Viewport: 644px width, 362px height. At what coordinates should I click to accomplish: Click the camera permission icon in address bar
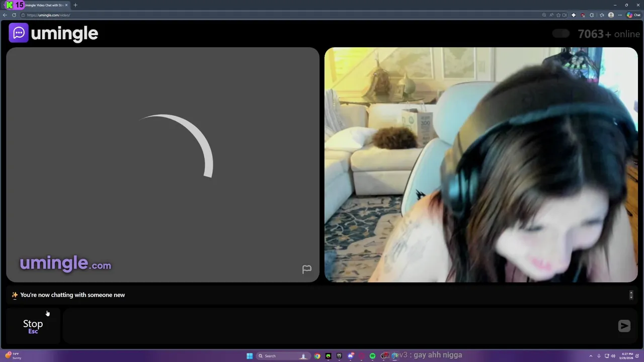click(565, 15)
